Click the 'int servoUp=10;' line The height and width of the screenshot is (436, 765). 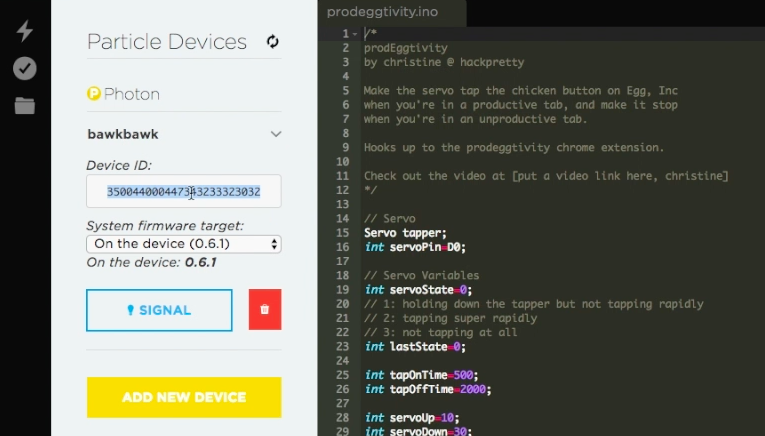(412, 418)
